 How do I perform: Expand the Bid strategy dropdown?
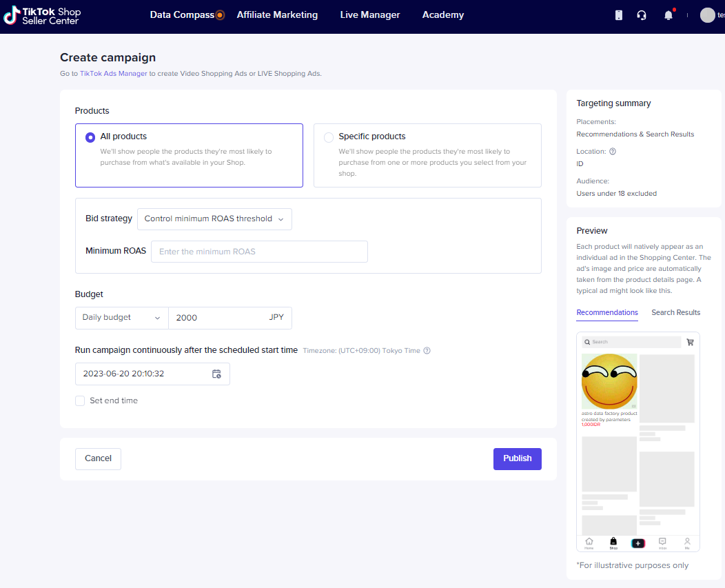point(214,219)
